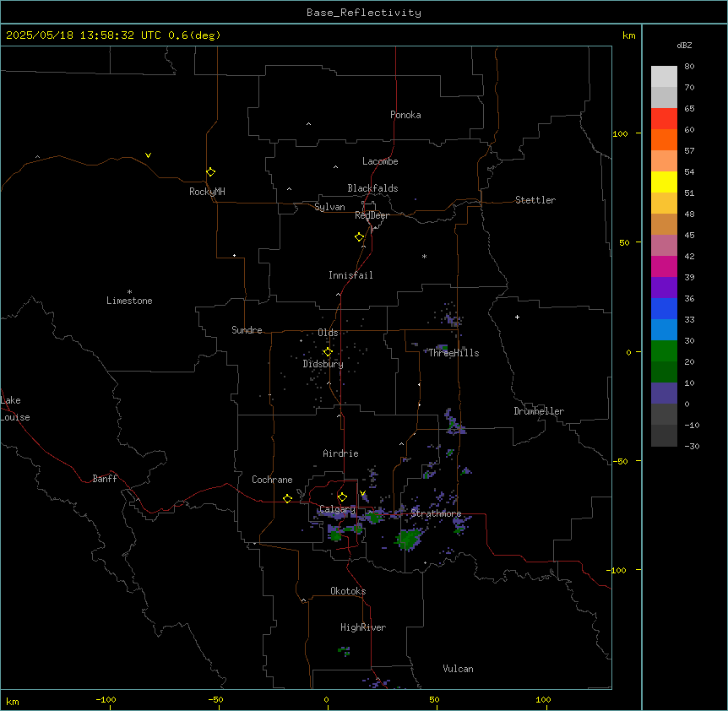Click the asterisk marker above Limestone label
This screenshot has width=728, height=711.
click(129, 292)
